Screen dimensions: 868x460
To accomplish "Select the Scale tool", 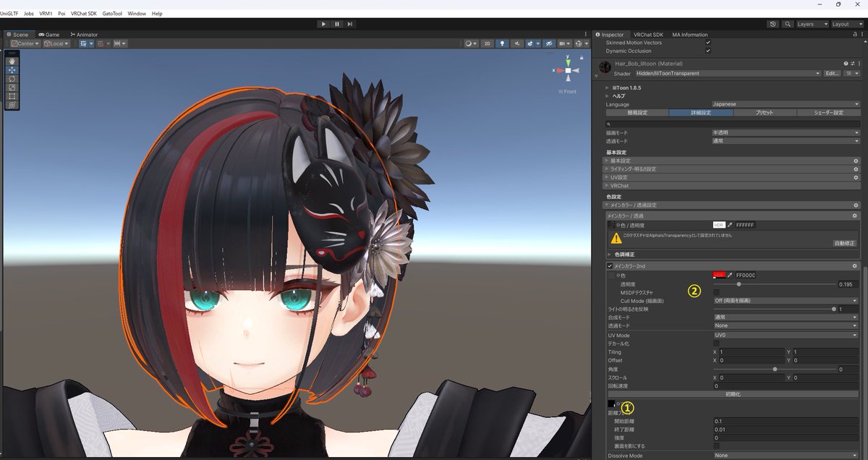I will (12, 88).
